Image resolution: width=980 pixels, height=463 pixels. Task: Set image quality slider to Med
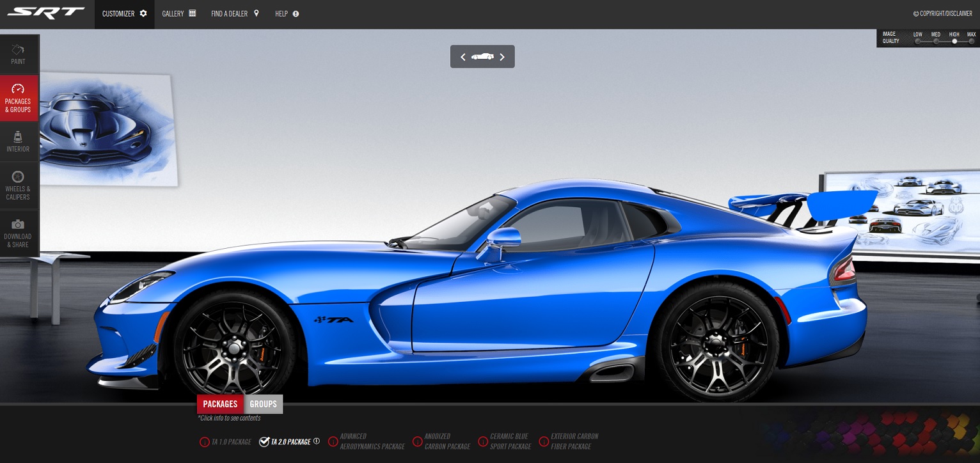[x=936, y=42]
